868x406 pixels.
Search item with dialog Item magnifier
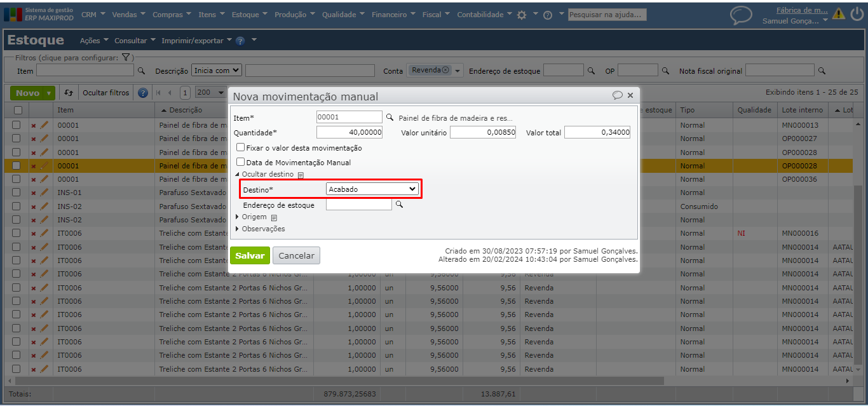[x=390, y=118]
